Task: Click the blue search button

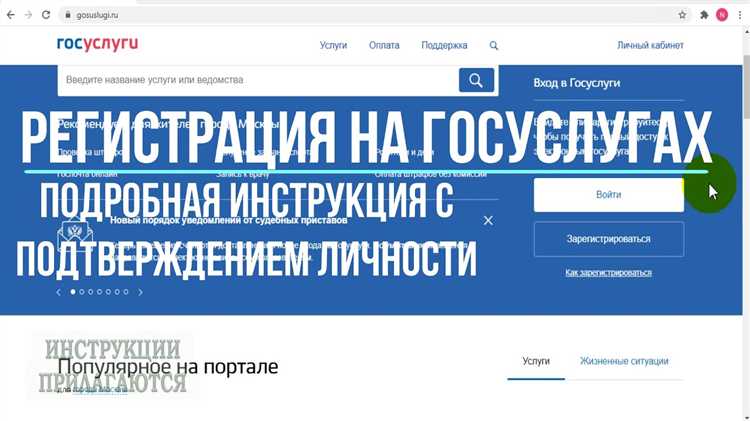Action: pyautogui.click(x=476, y=80)
